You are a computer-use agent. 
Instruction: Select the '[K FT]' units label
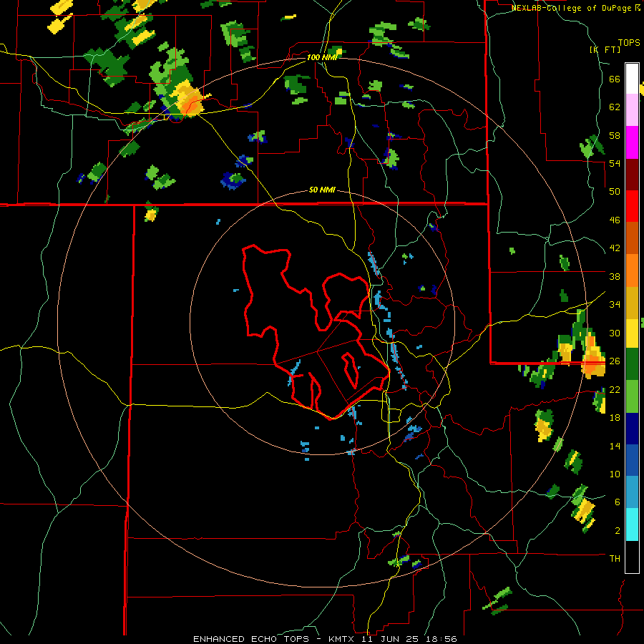[605, 49]
